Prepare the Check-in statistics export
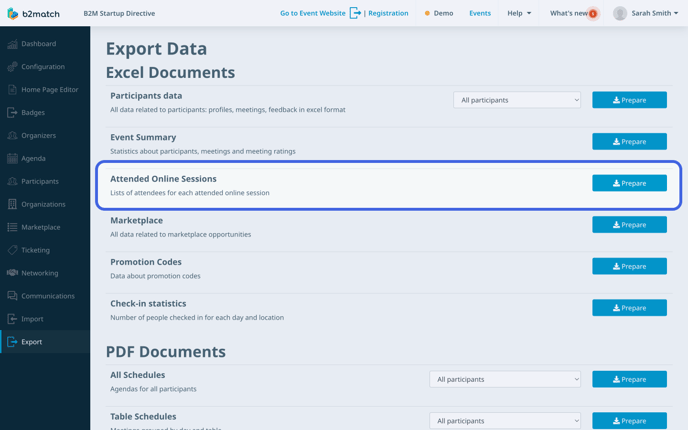Viewport: 688px width, 430px height. [x=629, y=308]
